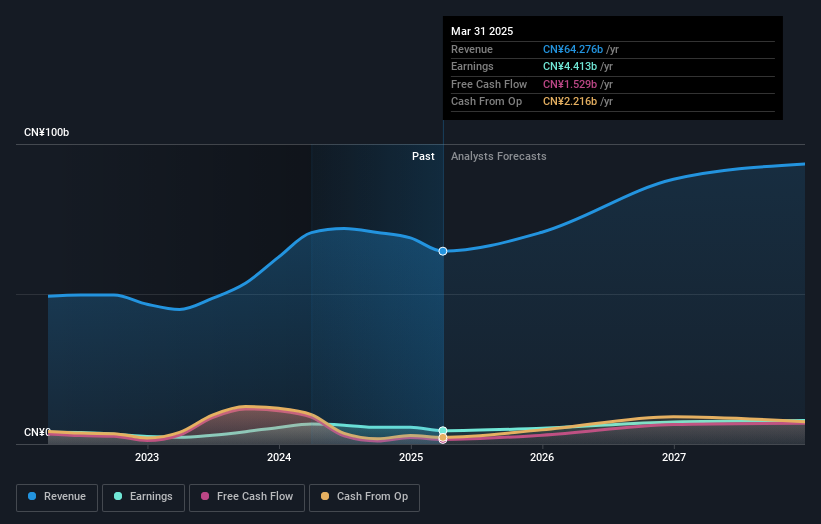Toggle the Revenue series in legend
The image size is (821, 524).
pyautogui.click(x=56, y=496)
